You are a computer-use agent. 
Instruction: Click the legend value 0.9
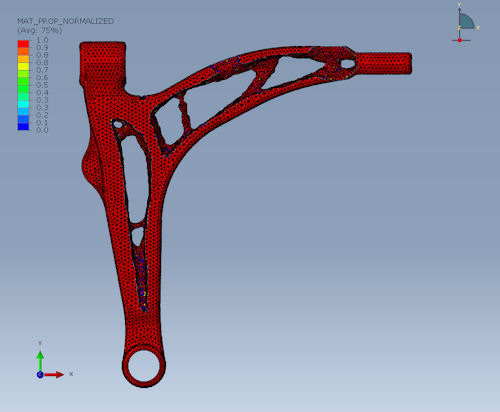coord(42,48)
